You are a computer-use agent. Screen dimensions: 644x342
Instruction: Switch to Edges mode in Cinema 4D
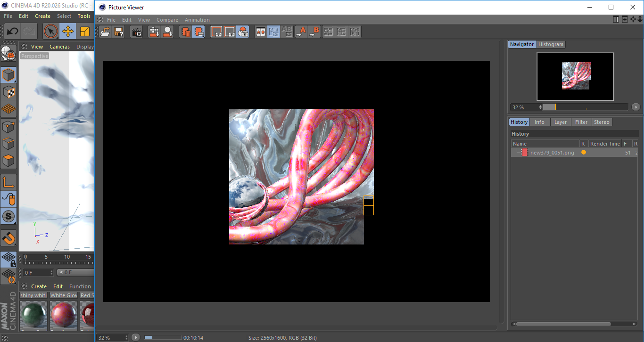point(8,143)
